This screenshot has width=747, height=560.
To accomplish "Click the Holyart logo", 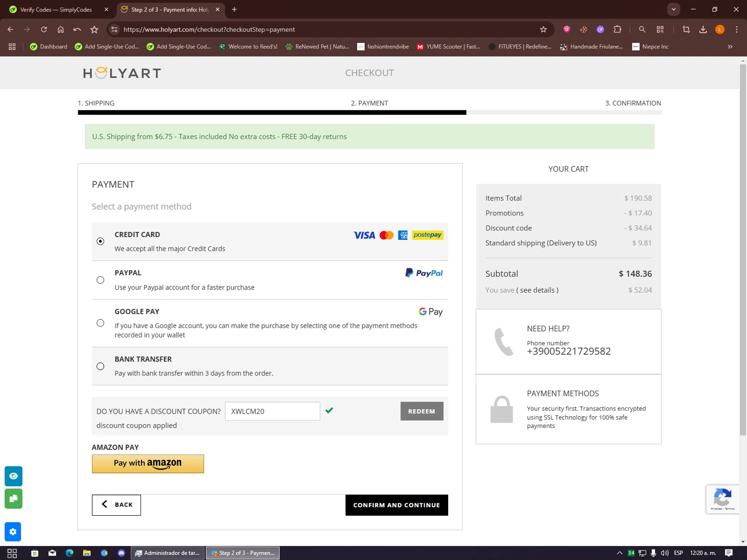I will (x=122, y=73).
